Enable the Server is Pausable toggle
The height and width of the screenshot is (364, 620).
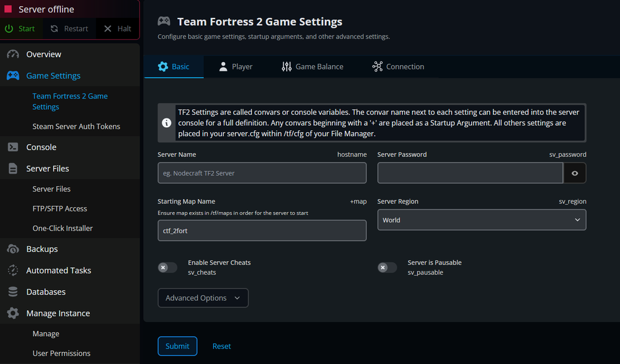[x=387, y=267]
